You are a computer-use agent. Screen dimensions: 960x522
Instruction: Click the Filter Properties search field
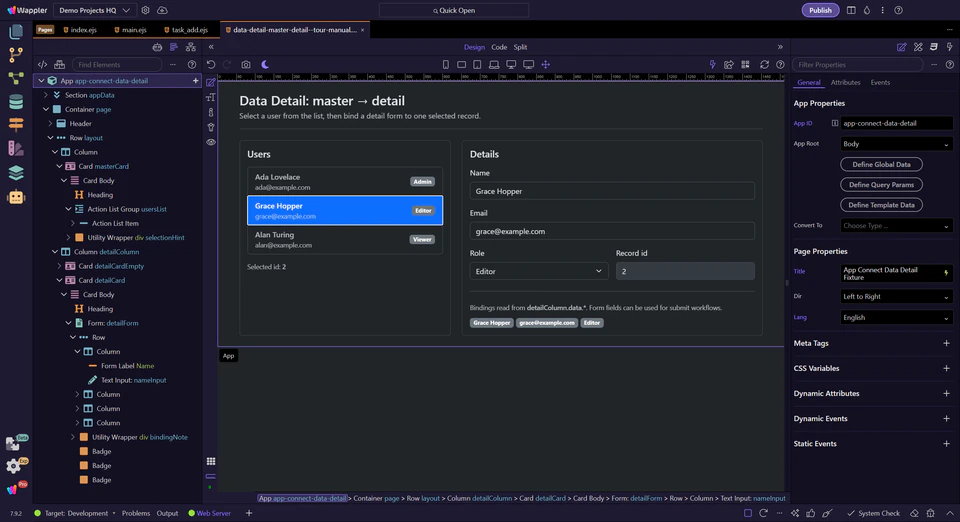tap(857, 64)
